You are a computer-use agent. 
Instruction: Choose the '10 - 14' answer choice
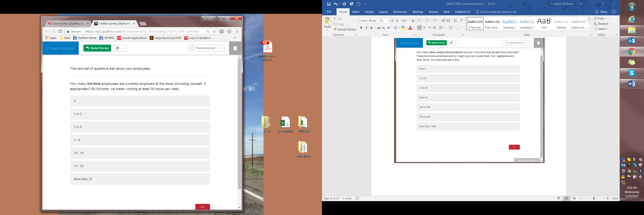tap(140, 153)
